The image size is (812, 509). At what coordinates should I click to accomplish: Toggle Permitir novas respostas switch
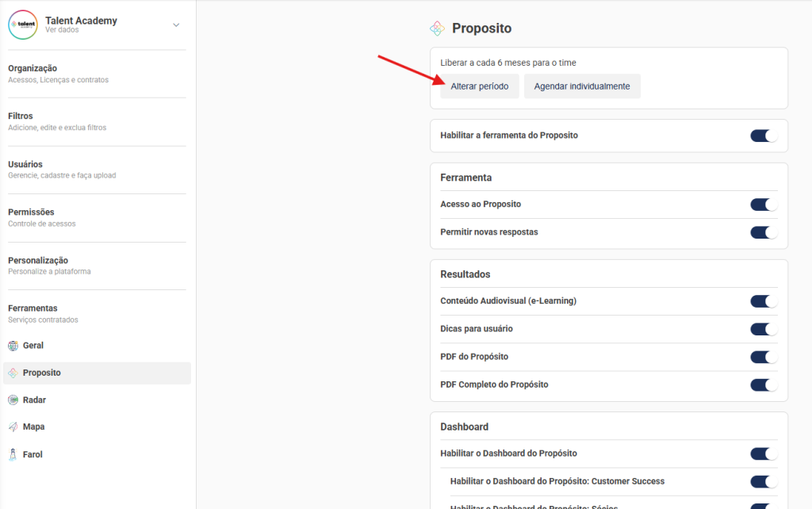click(x=764, y=232)
